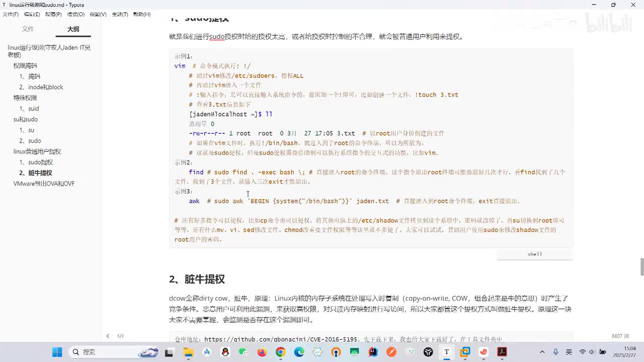Click the underlined sudo word in first paragraph
644x362 pixels.
217,37
